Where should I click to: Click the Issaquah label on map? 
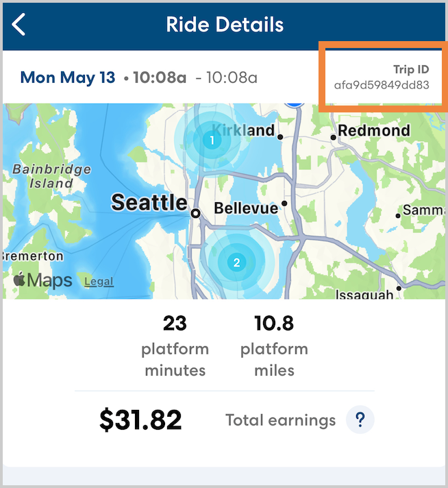364,295
